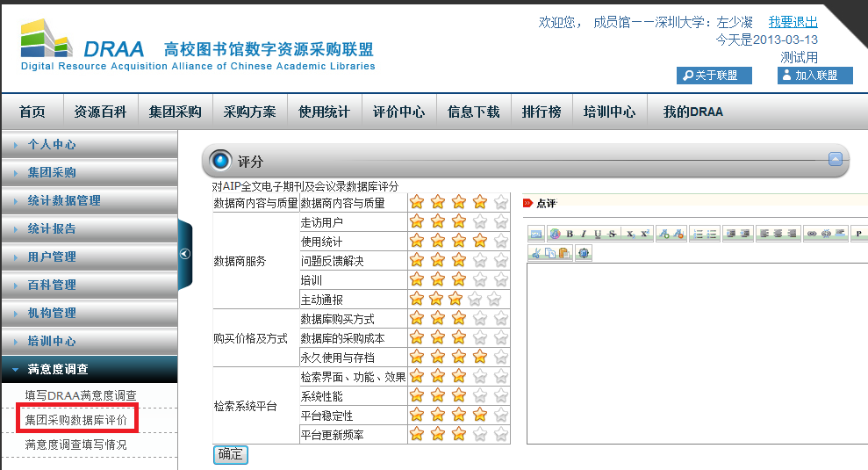
Task: Give 培训 row a fifth star
Action: click(500, 279)
